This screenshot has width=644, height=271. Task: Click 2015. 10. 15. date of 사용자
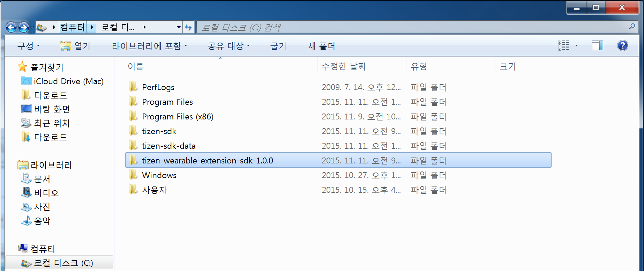[361, 190]
